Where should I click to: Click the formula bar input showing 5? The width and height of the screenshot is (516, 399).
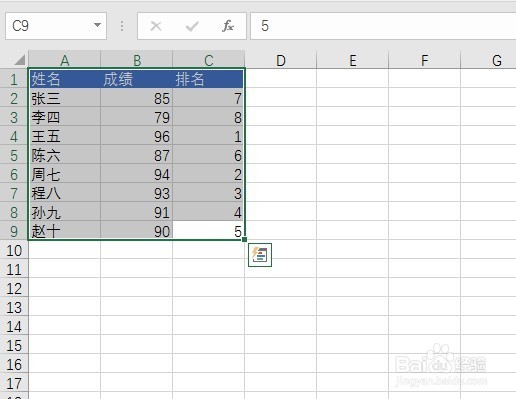(x=383, y=26)
